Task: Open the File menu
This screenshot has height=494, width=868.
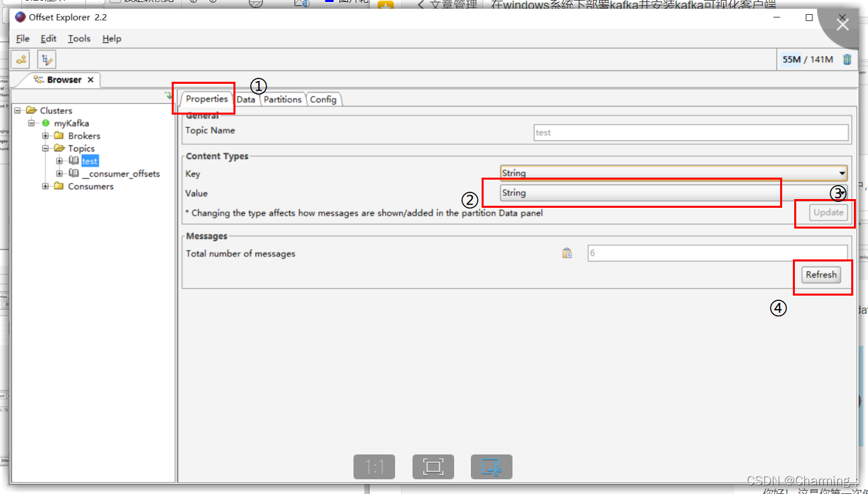Action: (x=23, y=39)
